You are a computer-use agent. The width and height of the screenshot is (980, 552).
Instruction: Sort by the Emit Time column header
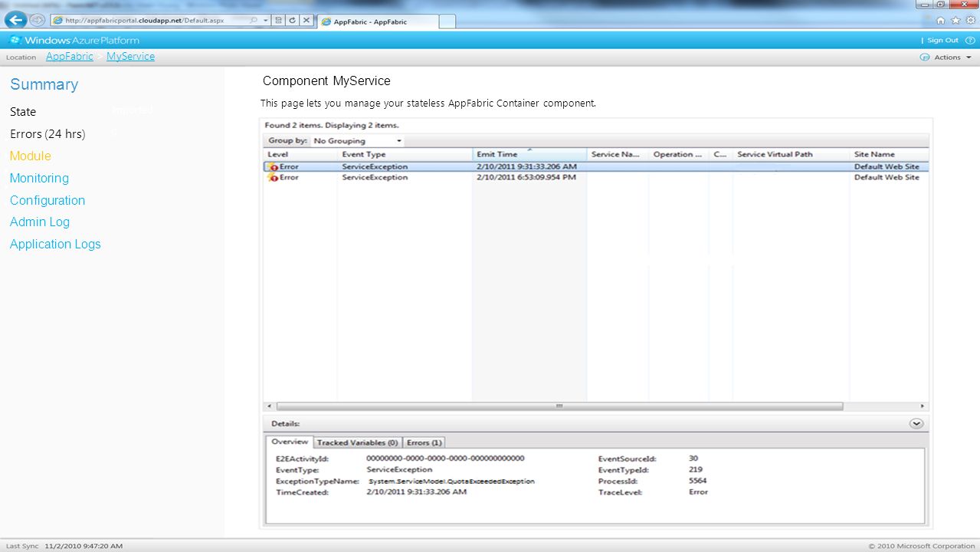click(529, 154)
